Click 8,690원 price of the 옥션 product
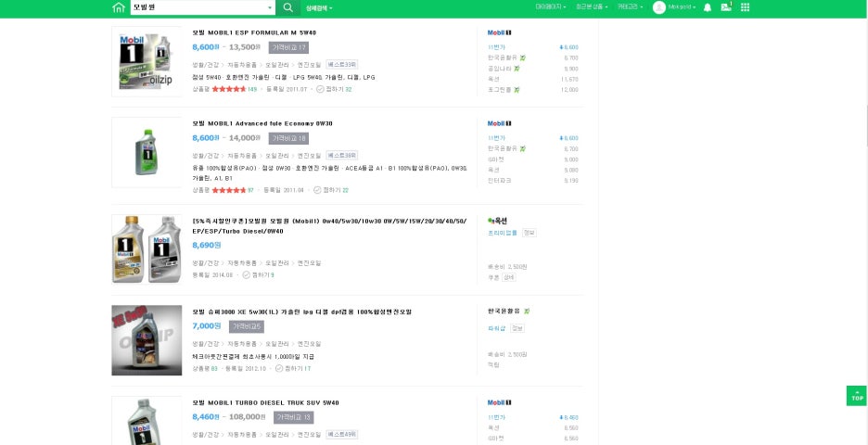Image resolution: width=868 pixels, height=445 pixels. (x=207, y=245)
